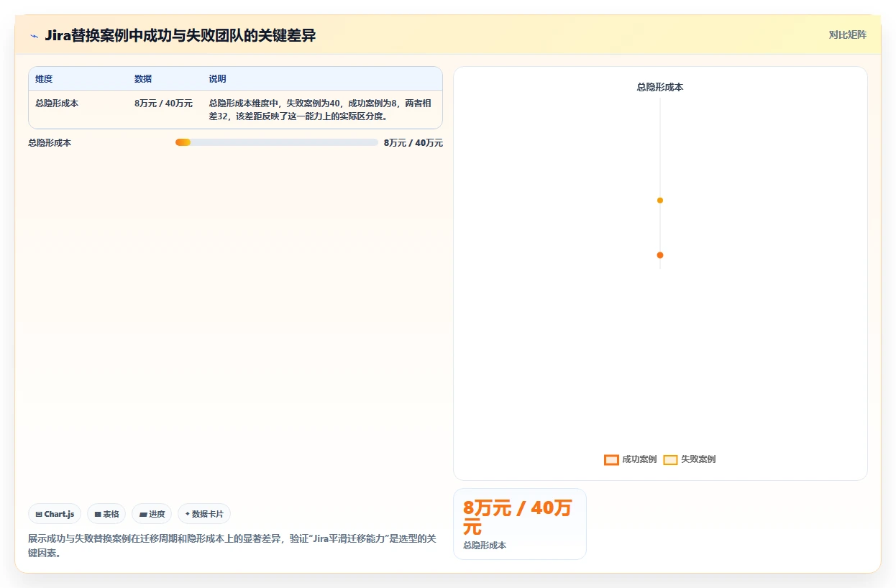This screenshot has width=896, height=588.
Task: Click the footer description about 迁移周期
Action: pyautogui.click(x=232, y=546)
